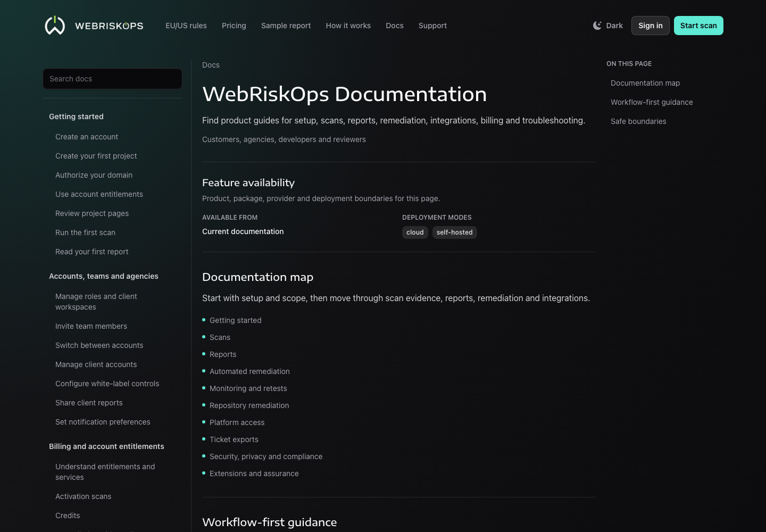Open Review project pages
Screen dimensions: 766x532
[x=92, y=213]
